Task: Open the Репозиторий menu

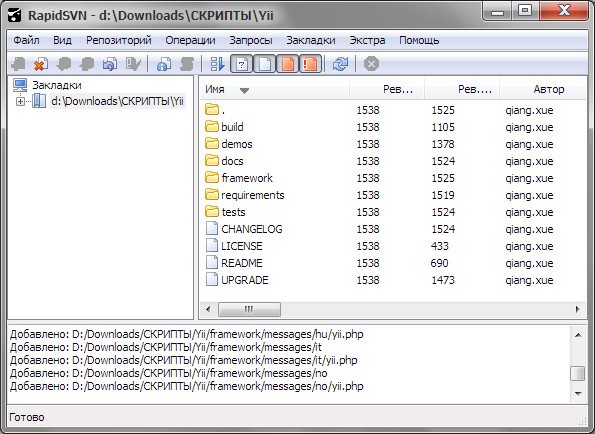Action: (118, 40)
